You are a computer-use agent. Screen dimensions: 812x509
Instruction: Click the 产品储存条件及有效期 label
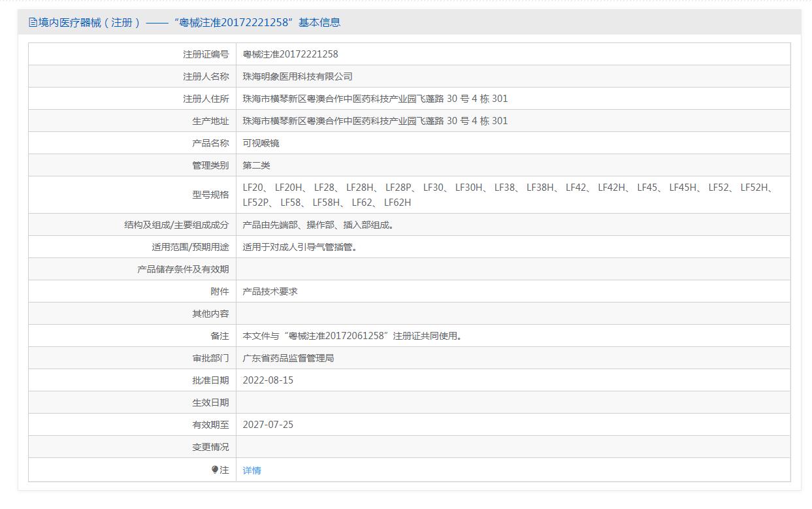point(183,269)
